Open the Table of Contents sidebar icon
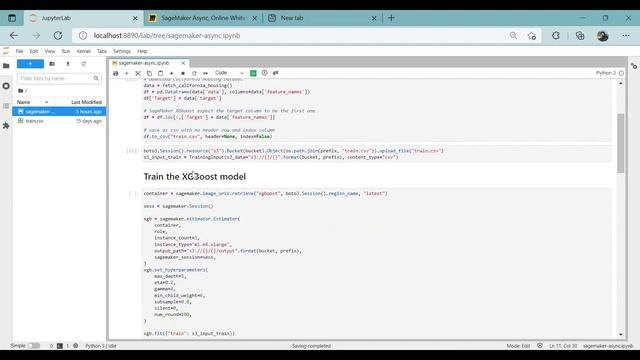 tap(6, 106)
